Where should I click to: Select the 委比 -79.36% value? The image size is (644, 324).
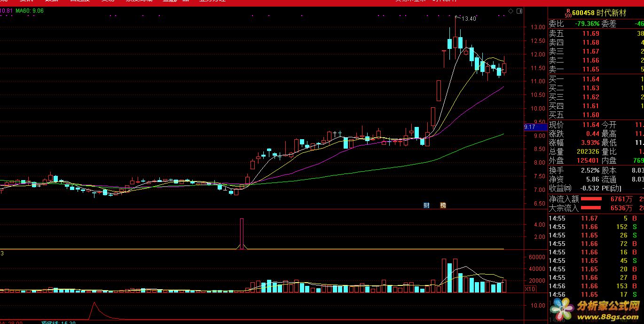pyautogui.click(x=587, y=24)
